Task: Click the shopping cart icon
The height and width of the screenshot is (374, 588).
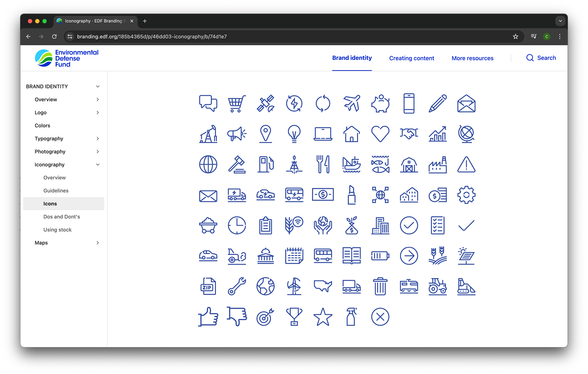Action: (236, 104)
